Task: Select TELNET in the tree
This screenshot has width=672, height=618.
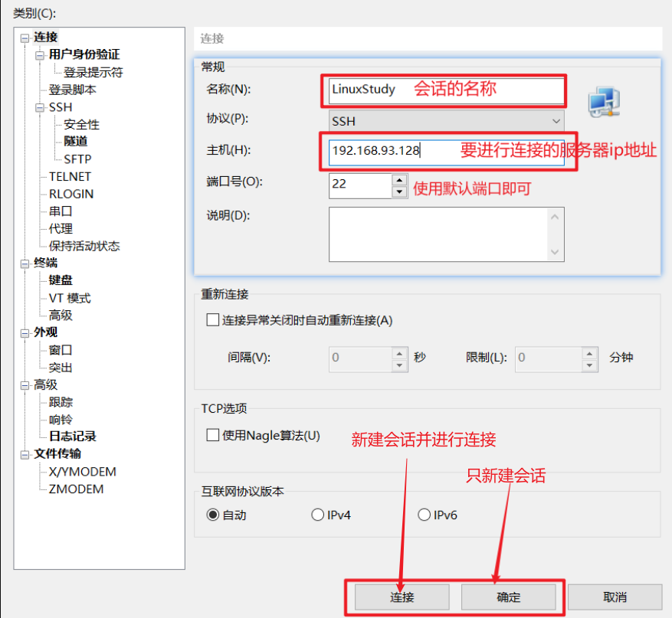Action: tap(70, 177)
